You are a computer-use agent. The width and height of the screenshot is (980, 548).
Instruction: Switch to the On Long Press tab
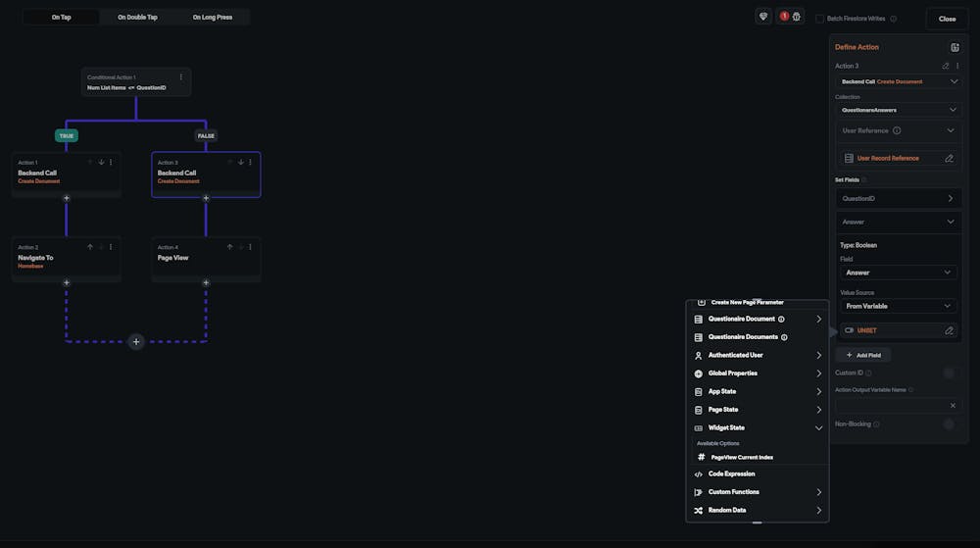213,18
